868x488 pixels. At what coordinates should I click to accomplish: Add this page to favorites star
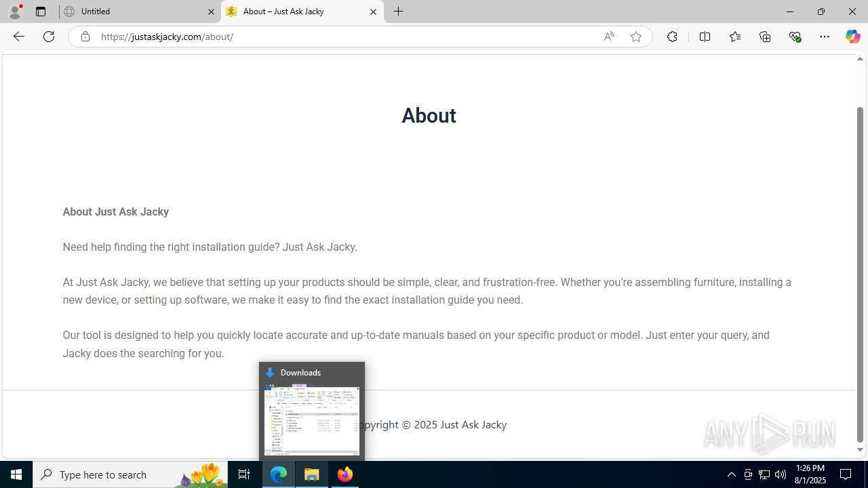click(635, 37)
